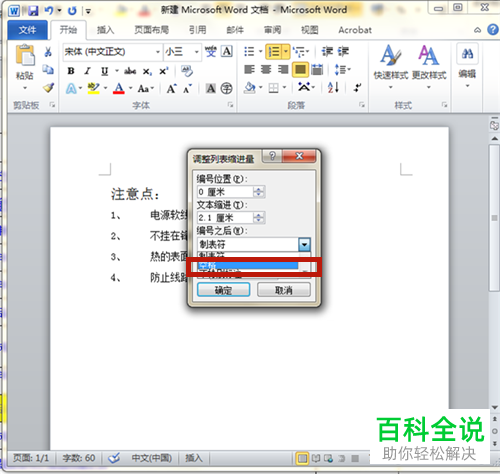Click the Distributed alignment icon
Image resolution: width=500 pixels, height=474 pixels.
click(x=317, y=69)
